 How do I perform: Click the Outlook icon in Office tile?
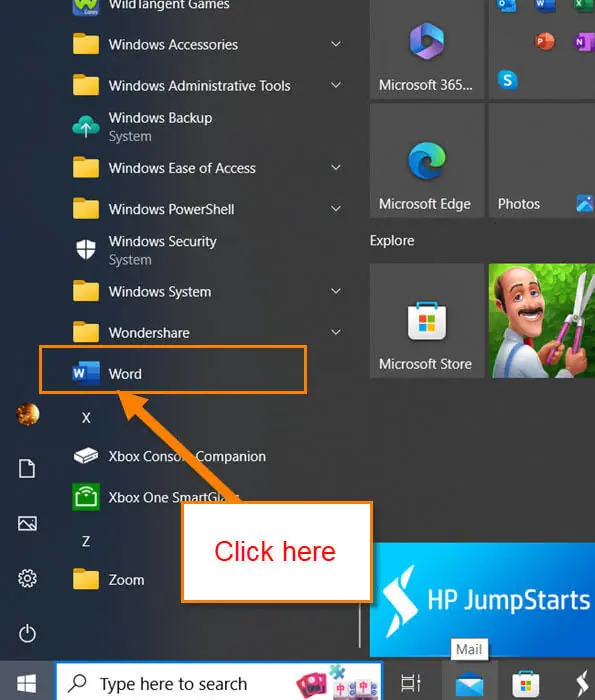coord(507,5)
